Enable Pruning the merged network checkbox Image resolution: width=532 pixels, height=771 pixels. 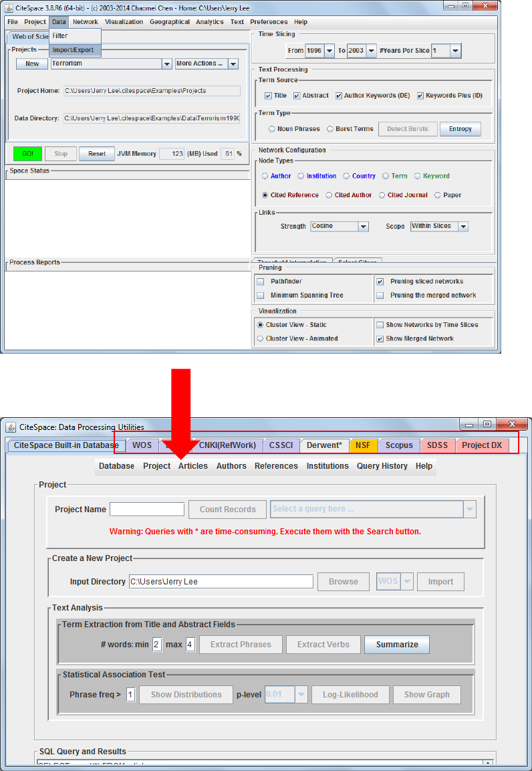pyautogui.click(x=380, y=295)
